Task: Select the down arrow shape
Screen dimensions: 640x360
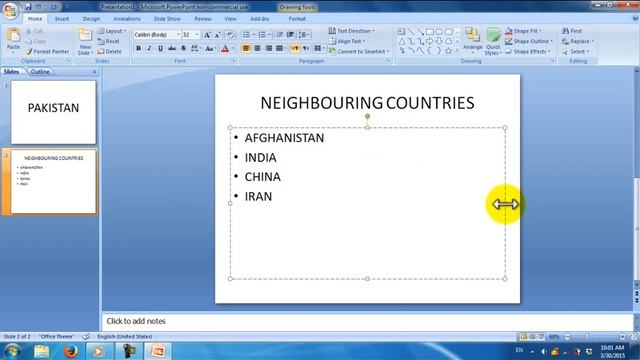Action: tap(439, 42)
